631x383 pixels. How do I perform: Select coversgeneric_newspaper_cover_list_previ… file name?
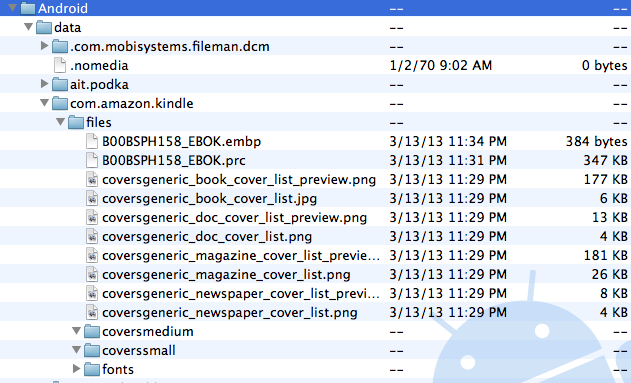(241, 294)
